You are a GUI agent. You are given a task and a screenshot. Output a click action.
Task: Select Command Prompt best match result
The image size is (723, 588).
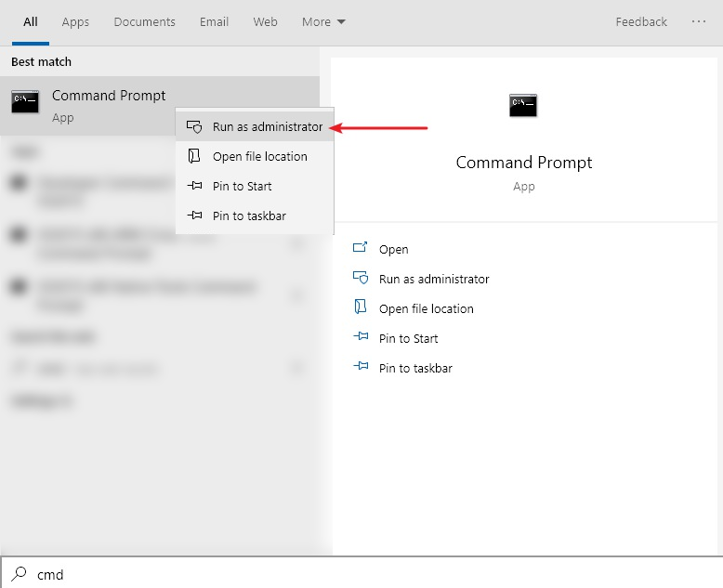click(160, 106)
